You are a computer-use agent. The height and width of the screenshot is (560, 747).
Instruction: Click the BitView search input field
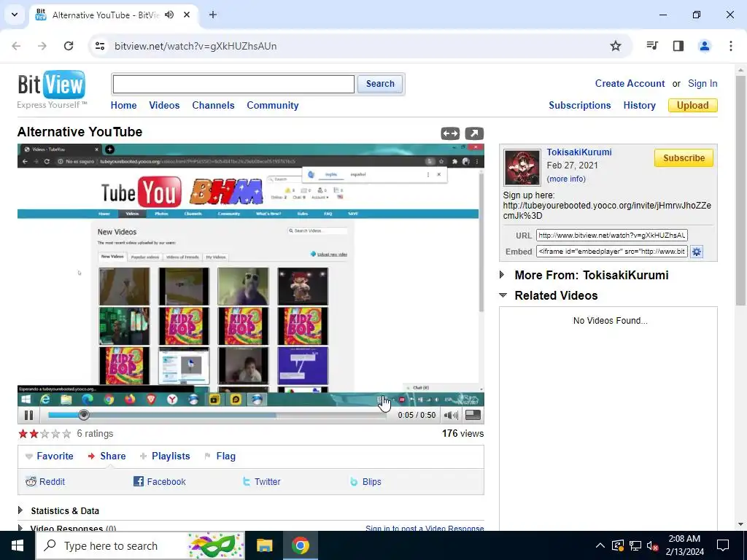point(233,85)
